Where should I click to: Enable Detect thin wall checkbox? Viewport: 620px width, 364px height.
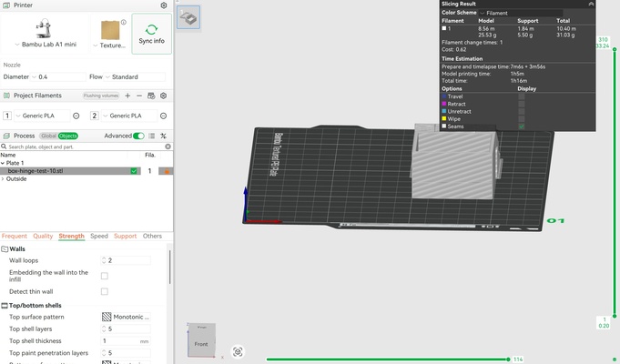(105, 291)
